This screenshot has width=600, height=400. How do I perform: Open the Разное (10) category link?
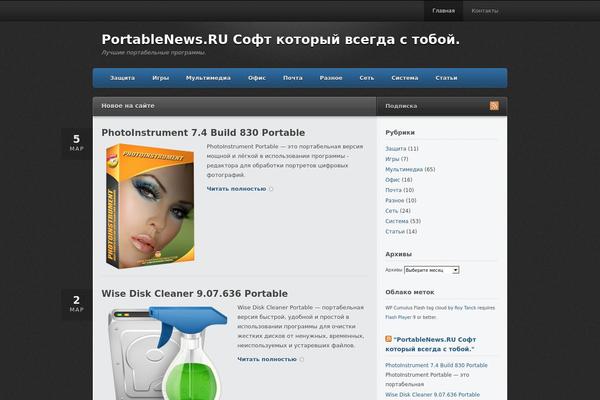point(395,200)
